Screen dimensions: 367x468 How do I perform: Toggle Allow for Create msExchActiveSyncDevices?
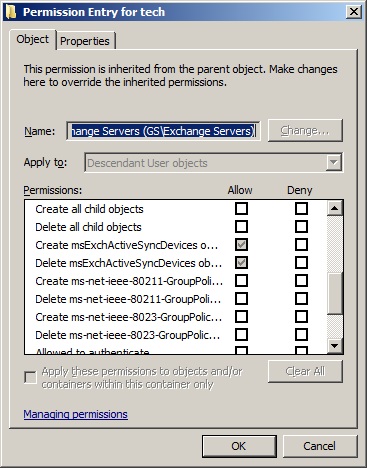[x=241, y=245]
